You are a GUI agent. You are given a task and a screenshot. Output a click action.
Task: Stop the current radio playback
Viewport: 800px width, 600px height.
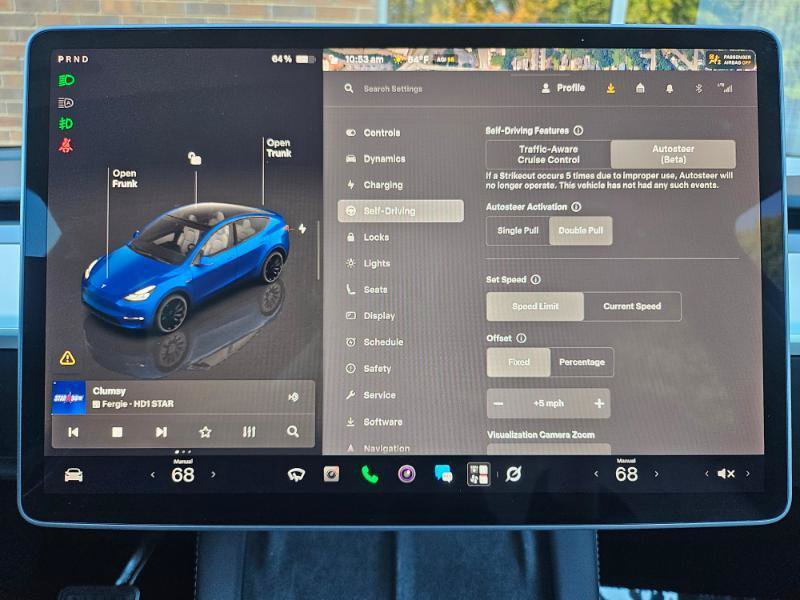117,432
